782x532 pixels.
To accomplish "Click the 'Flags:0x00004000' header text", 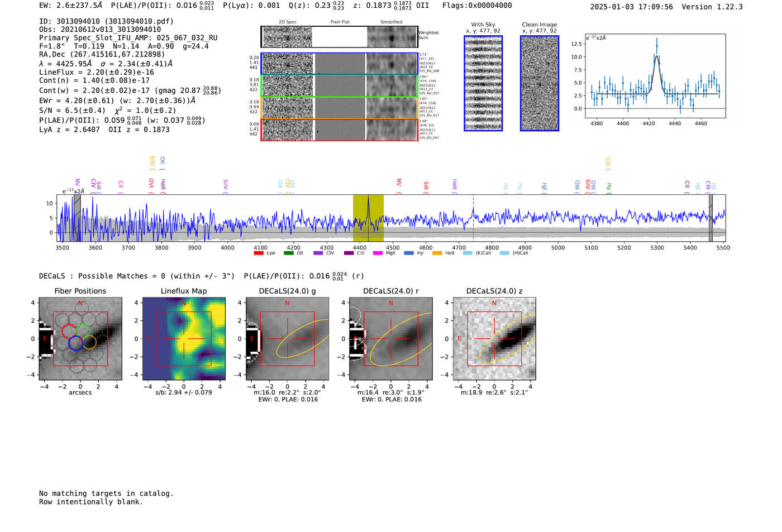I will [477, 6].
